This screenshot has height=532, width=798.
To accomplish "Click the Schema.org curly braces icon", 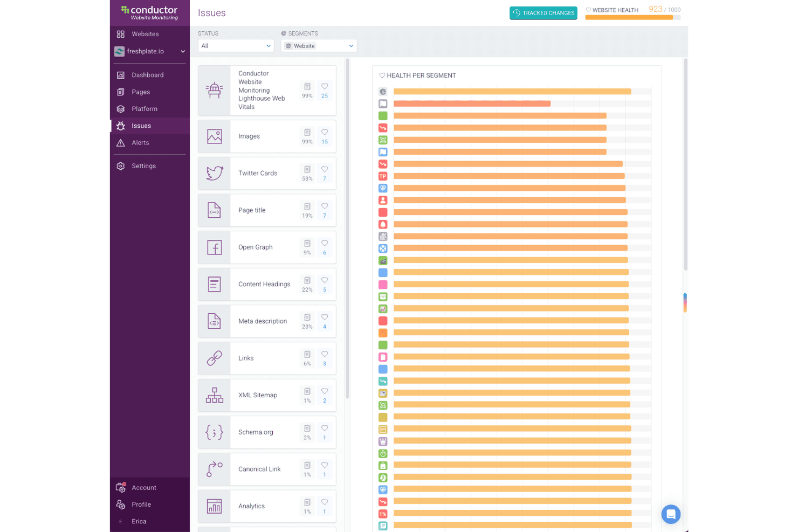I will point(215,432).
